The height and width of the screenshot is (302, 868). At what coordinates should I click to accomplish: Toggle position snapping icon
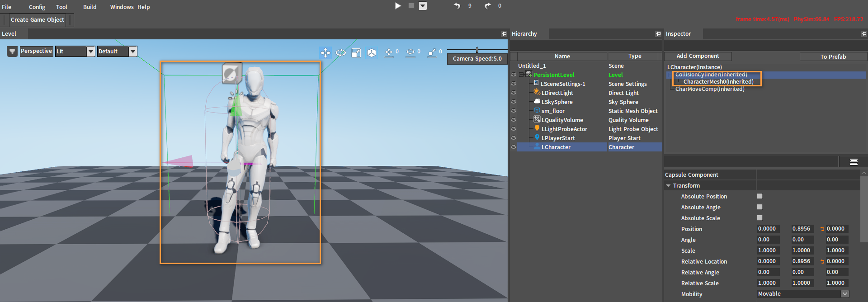389,53
